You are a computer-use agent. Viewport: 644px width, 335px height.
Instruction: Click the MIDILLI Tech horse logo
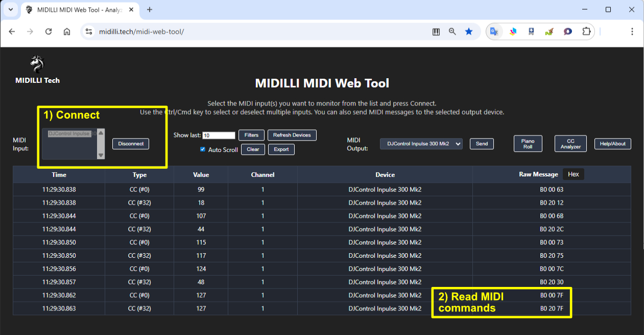click(x=37, y=65)
